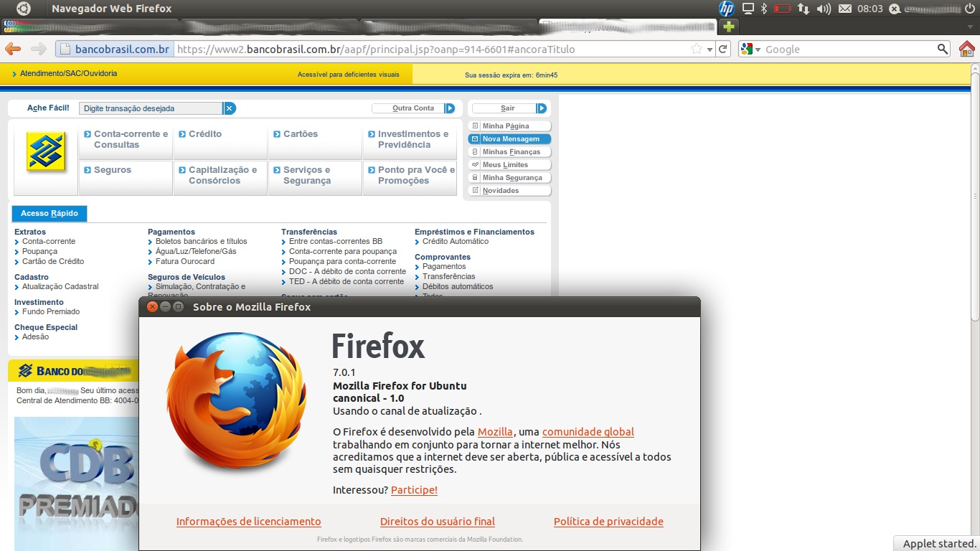
Task: Open Minha Segurança padlock icon
Action: pyautogui.click(x=474, y=177)
